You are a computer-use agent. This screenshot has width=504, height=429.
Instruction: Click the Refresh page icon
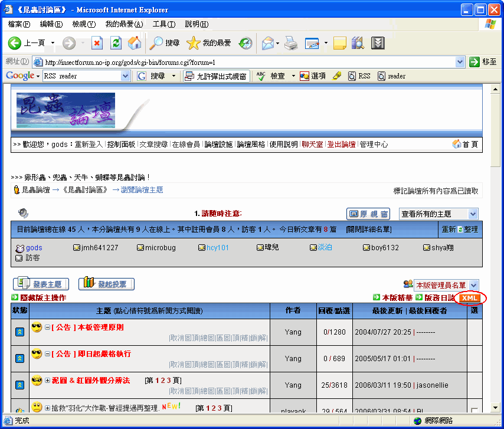116,43
